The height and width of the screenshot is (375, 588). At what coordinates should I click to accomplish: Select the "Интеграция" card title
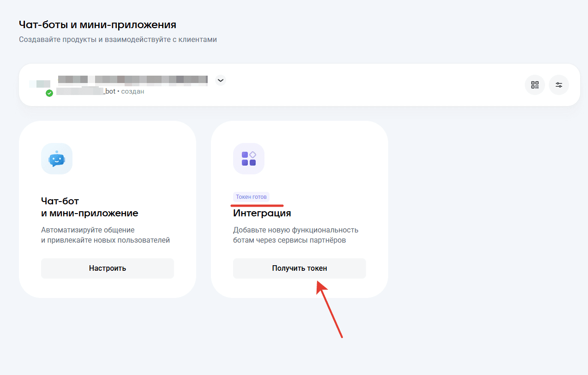[262, 213]
